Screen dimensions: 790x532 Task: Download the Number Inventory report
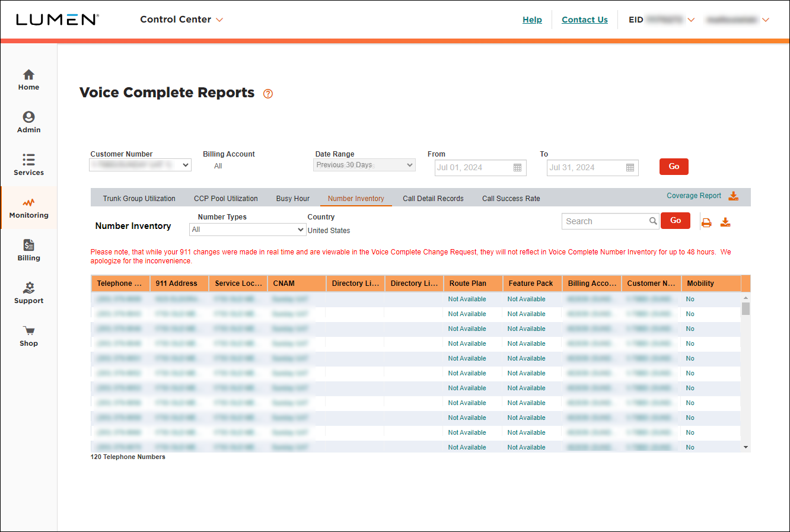pyautogui.click(x=725, y=221)
